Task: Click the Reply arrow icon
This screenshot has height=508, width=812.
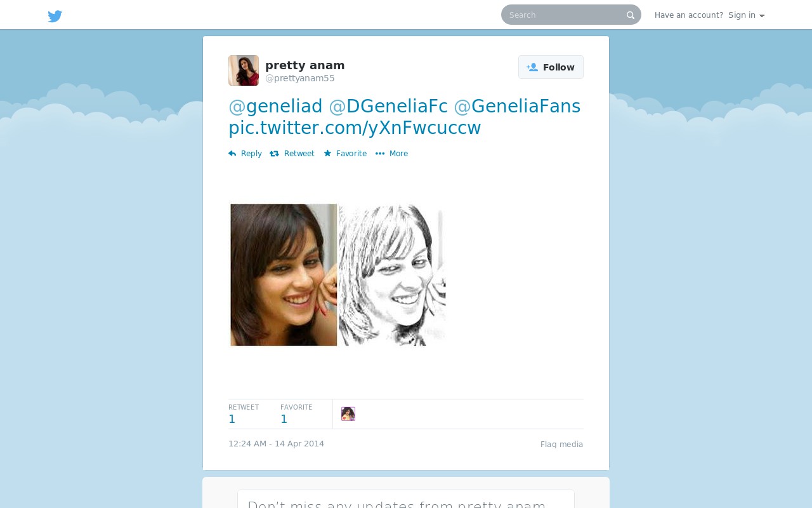Action: [x=232, y=154]
